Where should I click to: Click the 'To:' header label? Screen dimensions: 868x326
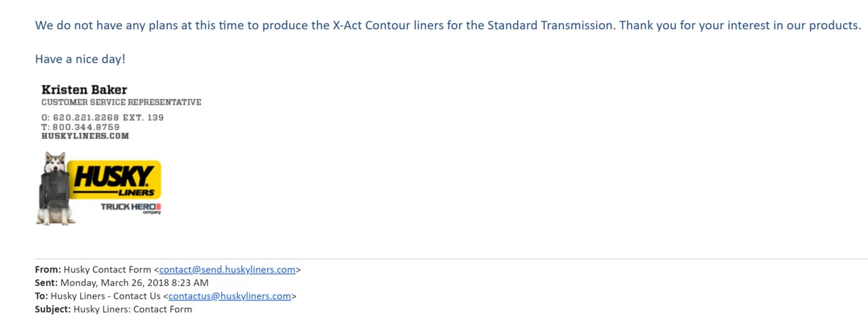41,296
